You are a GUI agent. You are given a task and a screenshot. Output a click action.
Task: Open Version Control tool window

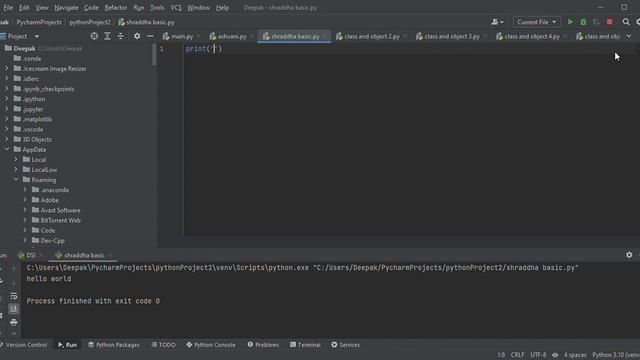(24, 345)
